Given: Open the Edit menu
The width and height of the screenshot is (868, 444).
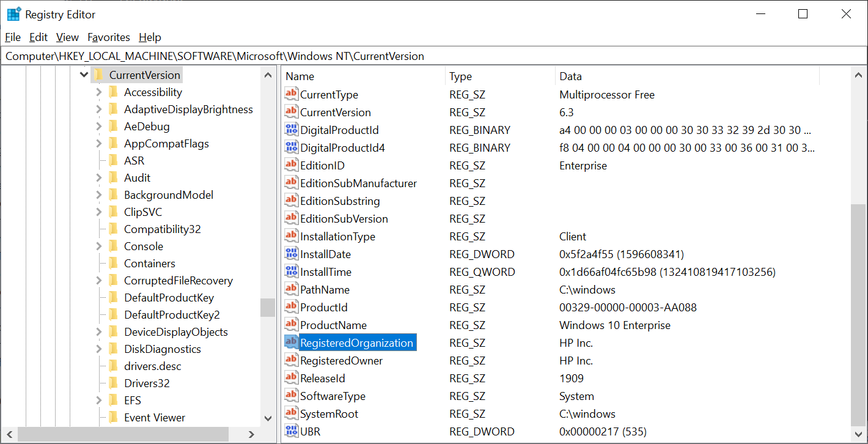Looking at the screenshot, I should click(39, 37).
